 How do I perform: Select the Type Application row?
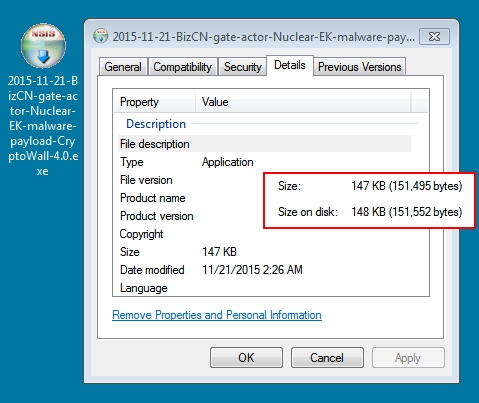pyautogui.click(x=264, y=162)
